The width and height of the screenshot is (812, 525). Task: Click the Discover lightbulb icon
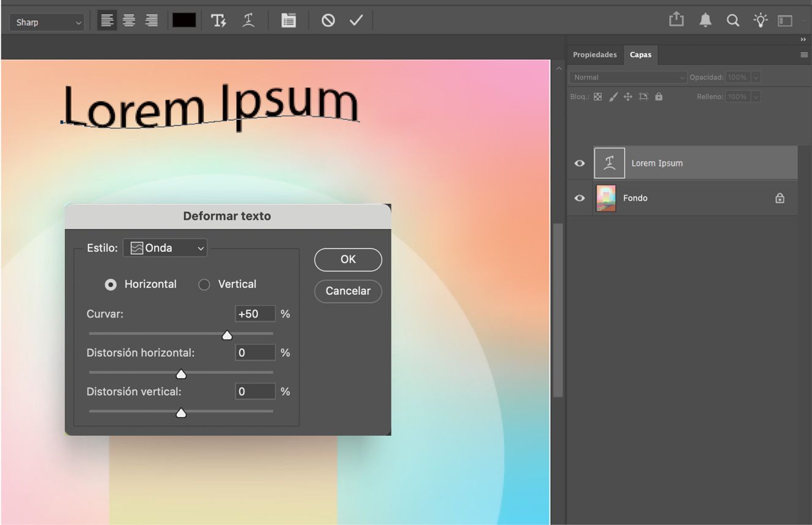[x=761, y=20]
